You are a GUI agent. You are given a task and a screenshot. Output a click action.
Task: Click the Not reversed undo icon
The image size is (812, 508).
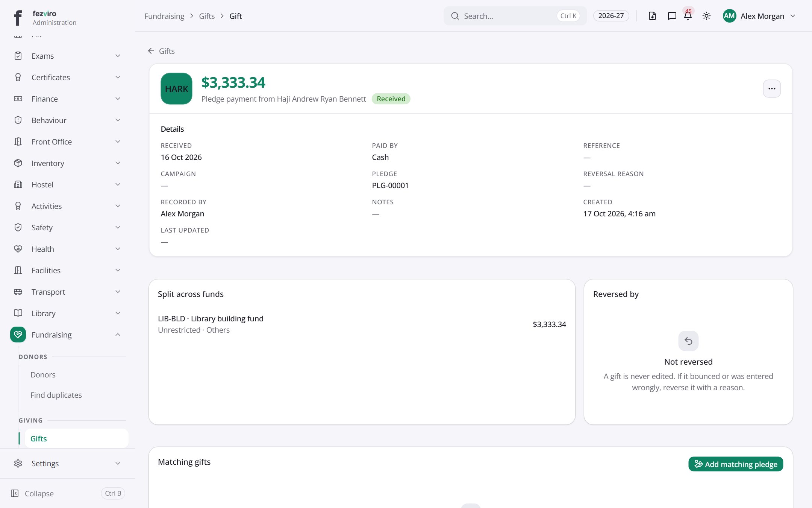(688, 341)
